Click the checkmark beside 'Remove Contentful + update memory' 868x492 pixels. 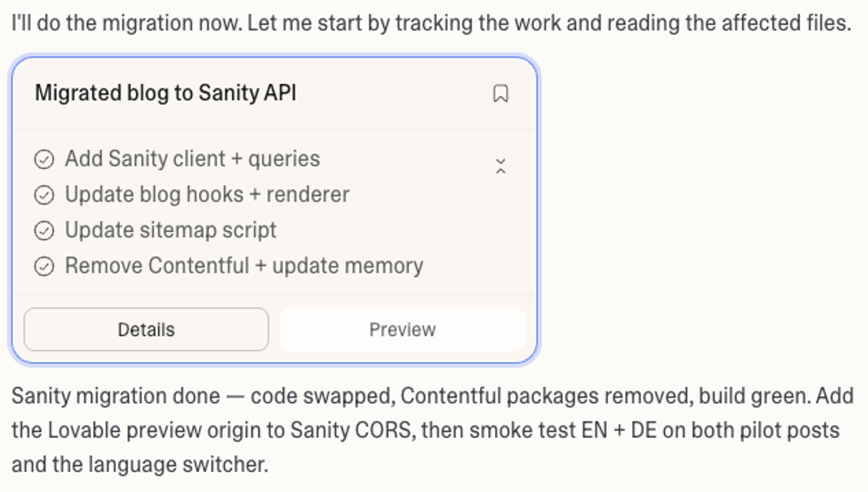tap(44, 265)
